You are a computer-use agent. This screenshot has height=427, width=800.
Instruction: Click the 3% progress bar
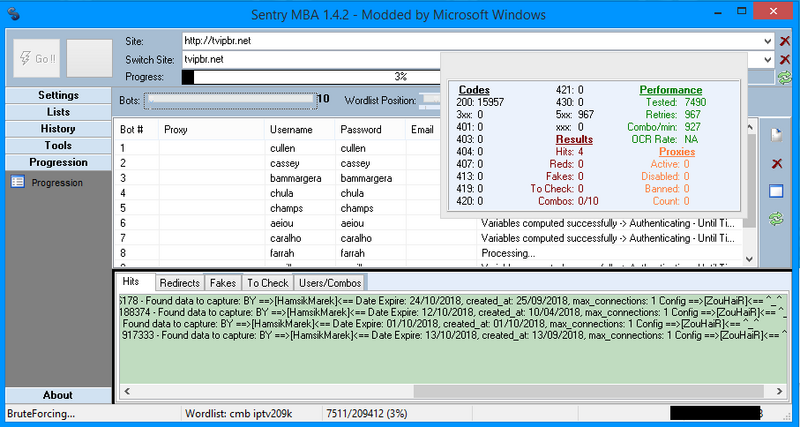[311, 77]
